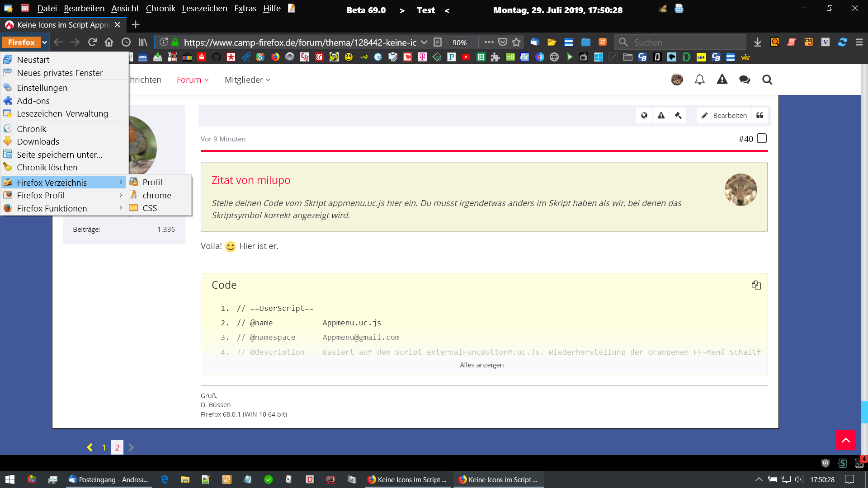Select chrome in the submenu
Screen dimensions: 868x488
[157, 195]
